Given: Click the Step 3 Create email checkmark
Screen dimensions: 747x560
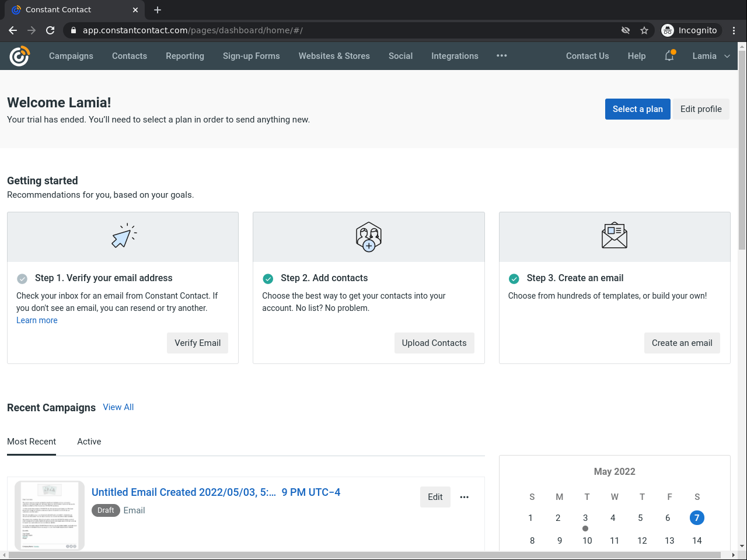Looking at the screenshot, I should 514,278.
